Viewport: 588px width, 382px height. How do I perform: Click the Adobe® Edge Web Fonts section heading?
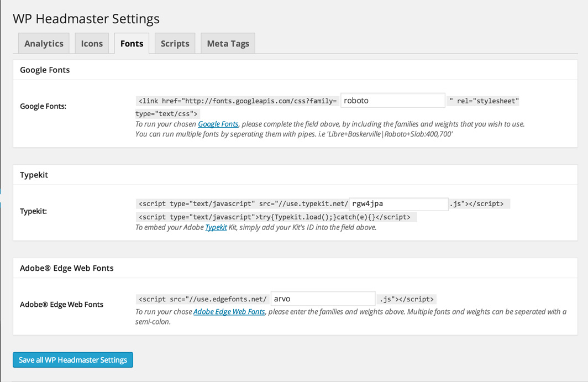click(66, 268)
